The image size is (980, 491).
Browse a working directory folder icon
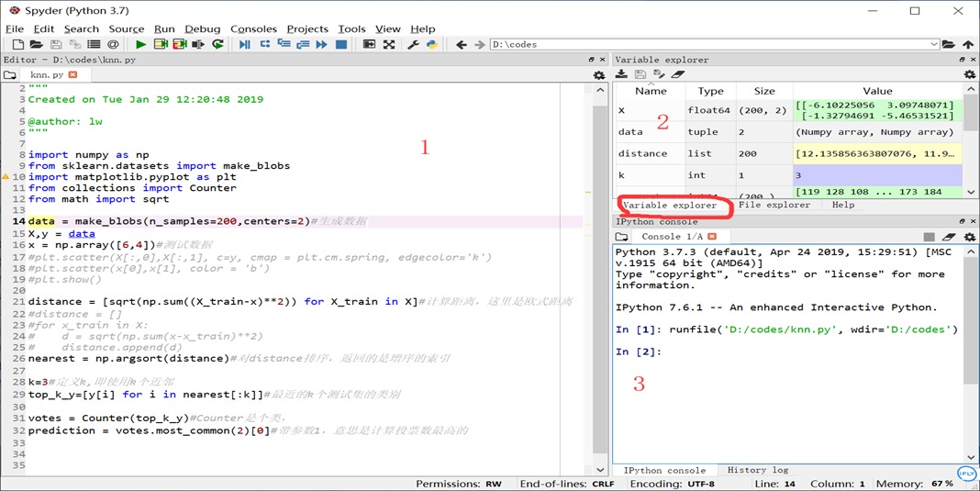point(949,44)
